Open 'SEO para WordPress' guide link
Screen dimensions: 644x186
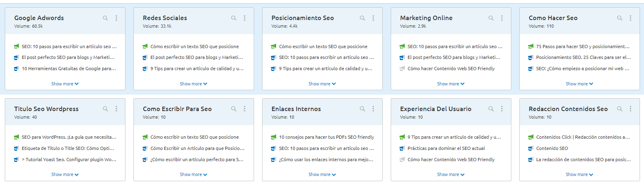[x=69, y=137]
